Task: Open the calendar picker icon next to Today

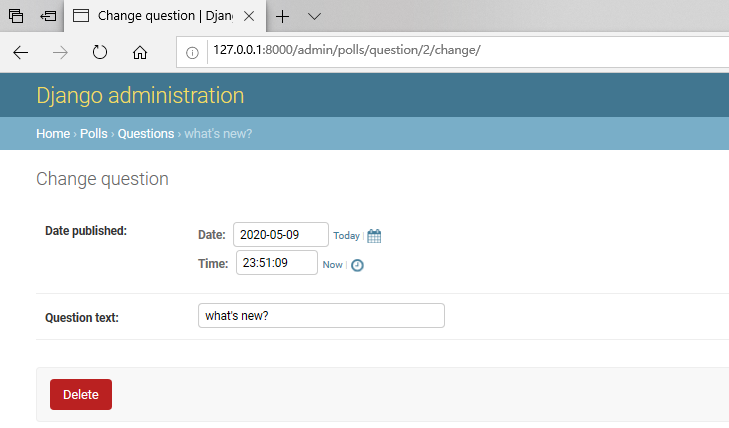Action: click(374, 236)
